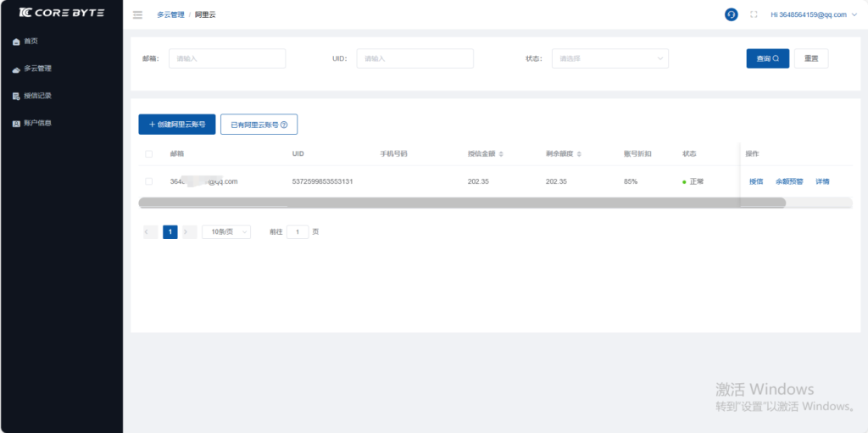Check the row checkbox for qq.com account
This screenshot has height=433, width=868.
click(149, 181)
